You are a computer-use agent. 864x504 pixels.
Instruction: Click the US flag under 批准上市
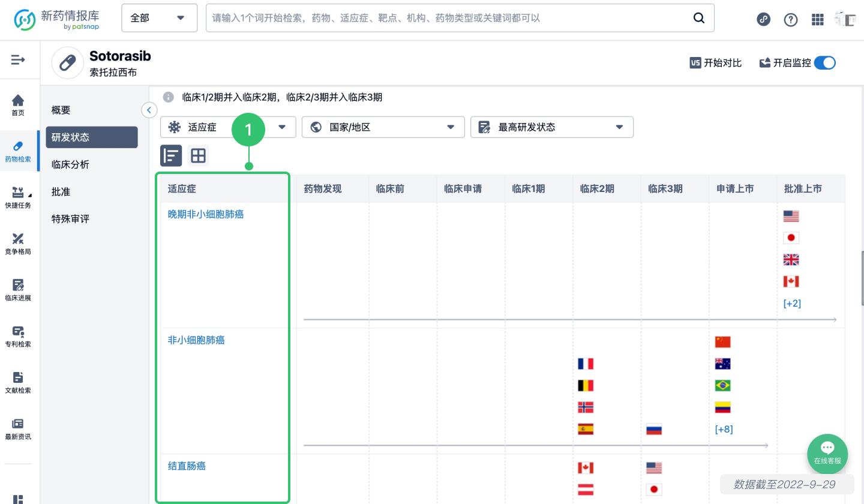[x=791, y=216]
